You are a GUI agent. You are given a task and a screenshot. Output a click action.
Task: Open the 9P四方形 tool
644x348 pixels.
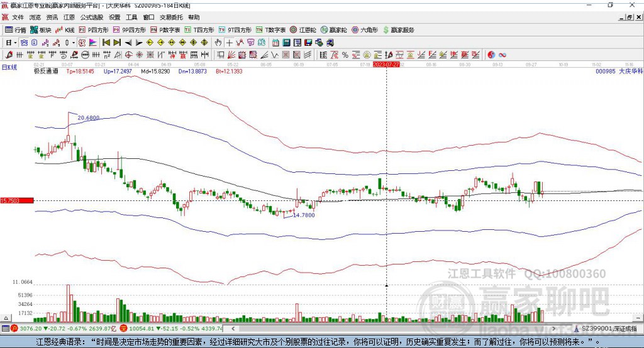tap(130, 30)
